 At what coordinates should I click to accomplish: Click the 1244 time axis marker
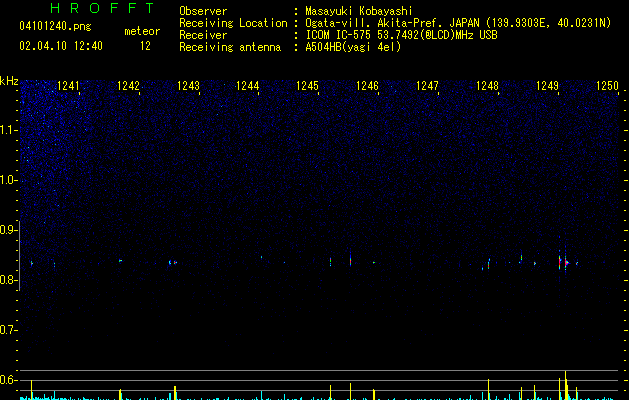coord(248,86)
